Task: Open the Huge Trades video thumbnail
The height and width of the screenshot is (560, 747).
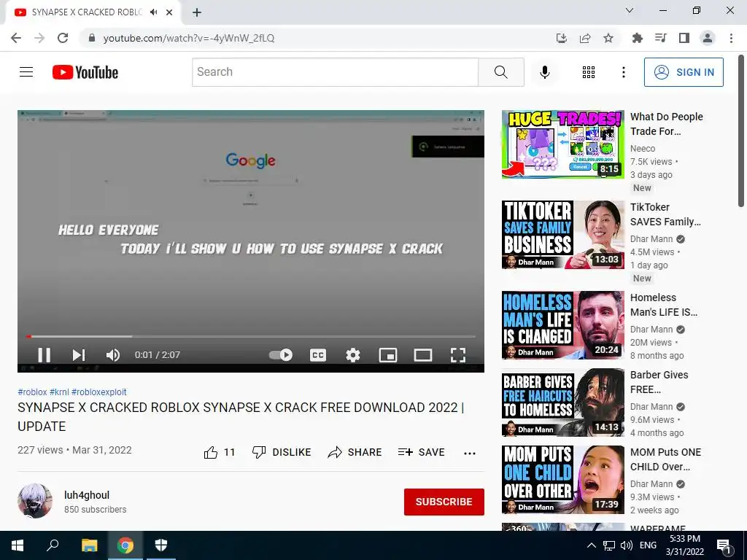Action: point(562,144)
